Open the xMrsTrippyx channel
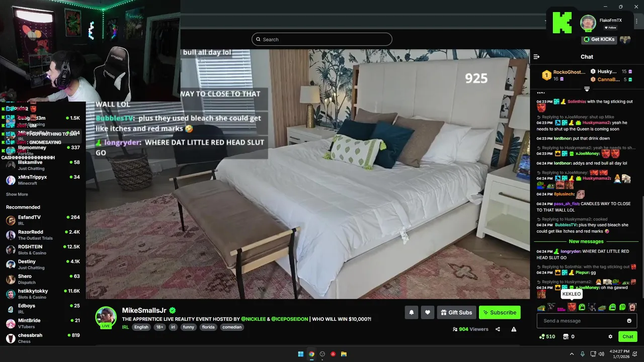Image resolution: width=644 pixels, height=362 pixels. click(x=43, y=180)
